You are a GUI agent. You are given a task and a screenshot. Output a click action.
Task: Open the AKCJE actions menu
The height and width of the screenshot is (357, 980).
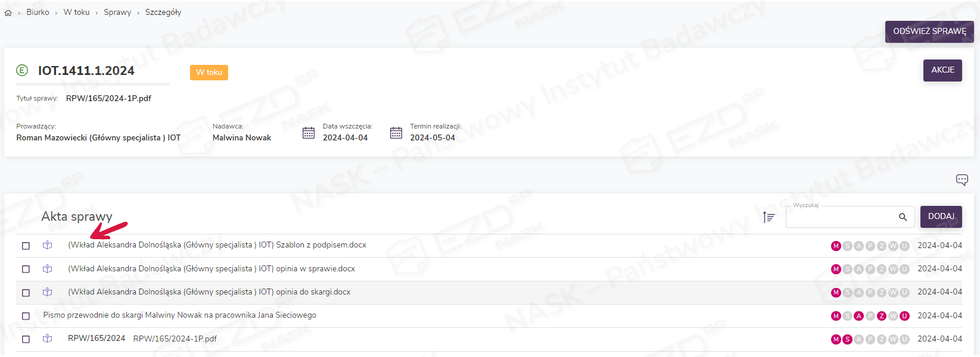pos(942,70)
